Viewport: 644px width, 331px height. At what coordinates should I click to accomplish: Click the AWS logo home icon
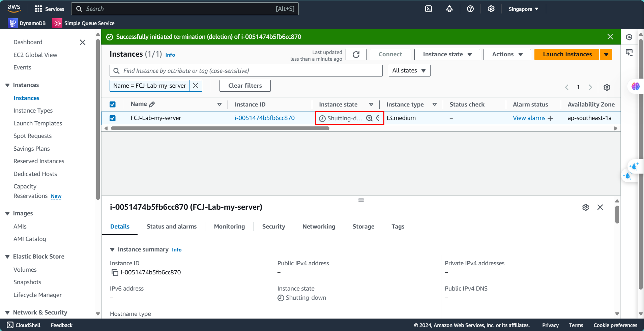coord(14,8)
